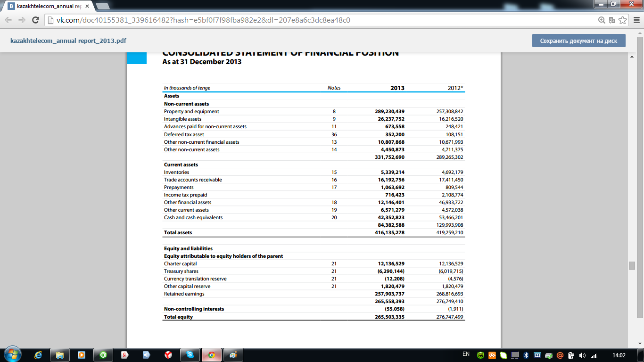Open the clock showing 14:02
Viewport: 644px width, 362px height.
[x=619, y=355]
